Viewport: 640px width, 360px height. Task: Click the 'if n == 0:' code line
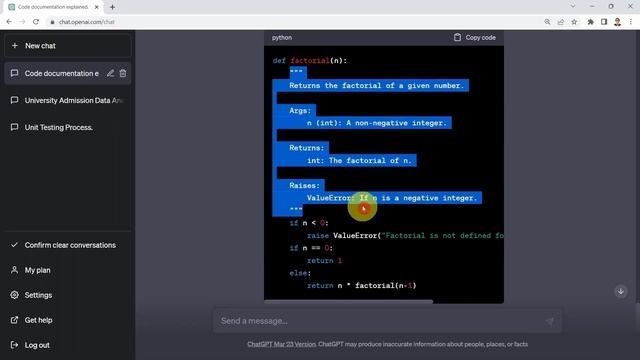[x=311, y=248]
